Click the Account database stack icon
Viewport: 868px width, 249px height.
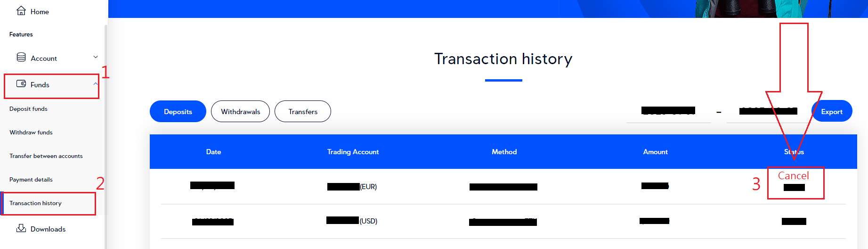pyautogui.click(x=21, y=58)
